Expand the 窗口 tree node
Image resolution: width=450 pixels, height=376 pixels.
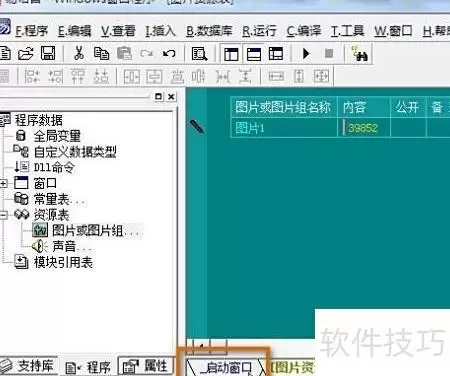pyautogui.click(x=3, y=183)
